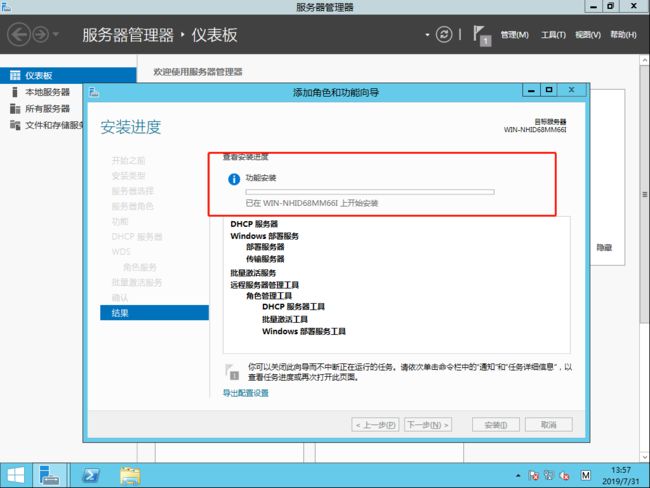Image resolution: width=650 pixels, height=488 pixels.
Task: Click the 欢迎使用服务器管理器 heading
Action: coord(198,72)
